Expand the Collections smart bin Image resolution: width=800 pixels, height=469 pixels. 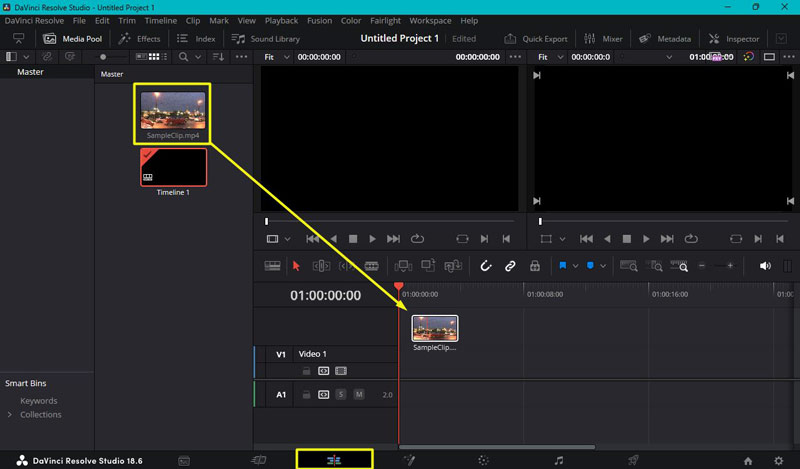coord(10,414)
